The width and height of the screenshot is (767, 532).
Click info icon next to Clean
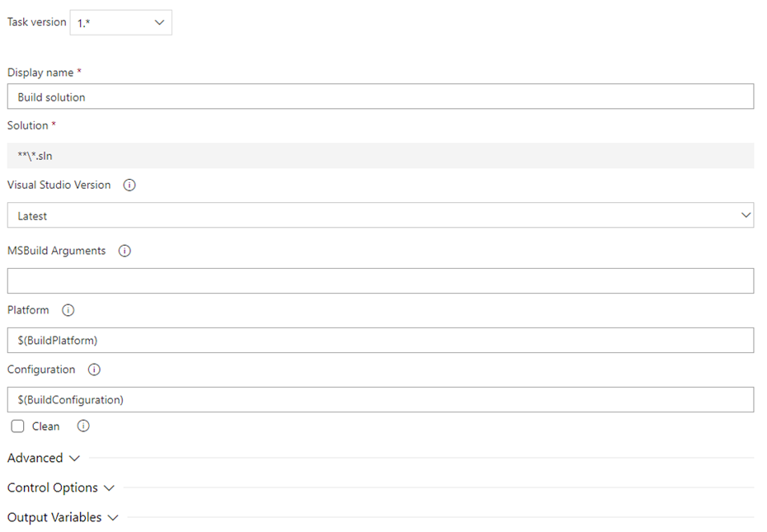click(x=83, y=426)
